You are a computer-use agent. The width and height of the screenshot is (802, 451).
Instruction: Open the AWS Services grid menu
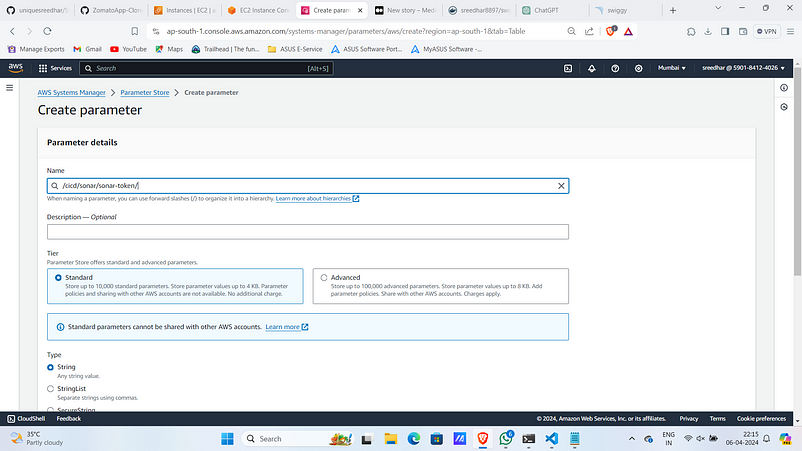click(55, 68)
